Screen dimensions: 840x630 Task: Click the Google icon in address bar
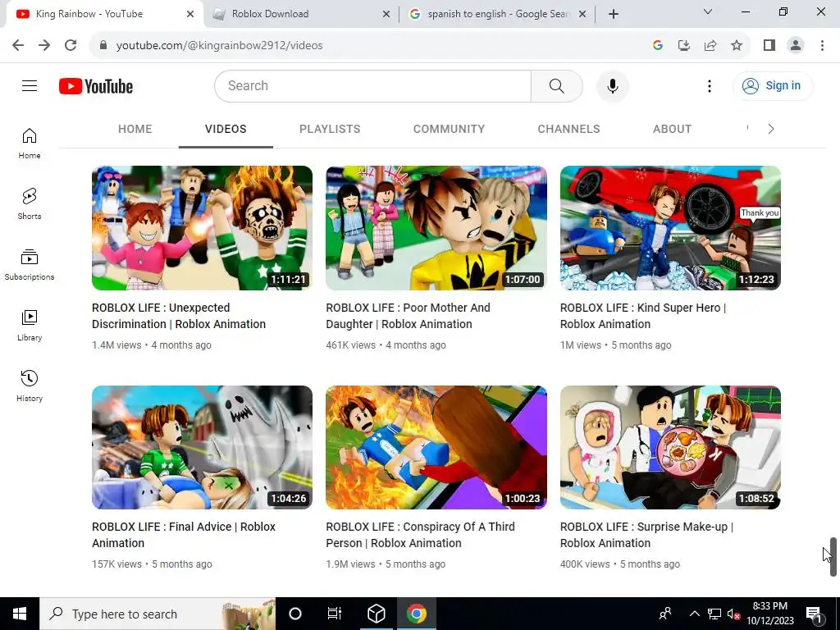tap(658, 45)
